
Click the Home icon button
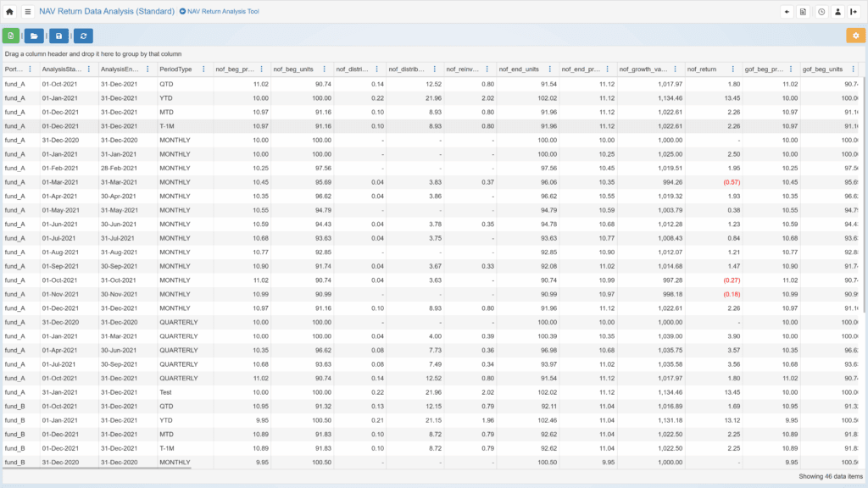(10, 12)
